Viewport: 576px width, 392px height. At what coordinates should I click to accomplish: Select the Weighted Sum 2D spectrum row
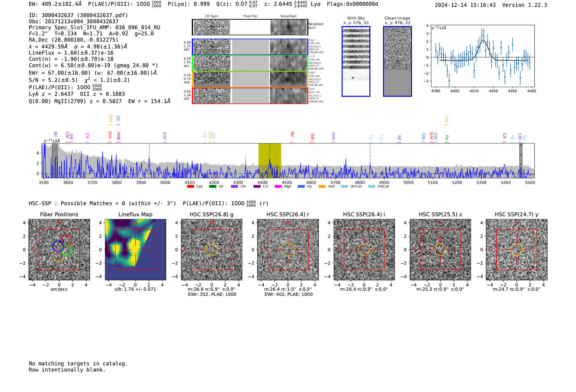click(x=250, y=27)
